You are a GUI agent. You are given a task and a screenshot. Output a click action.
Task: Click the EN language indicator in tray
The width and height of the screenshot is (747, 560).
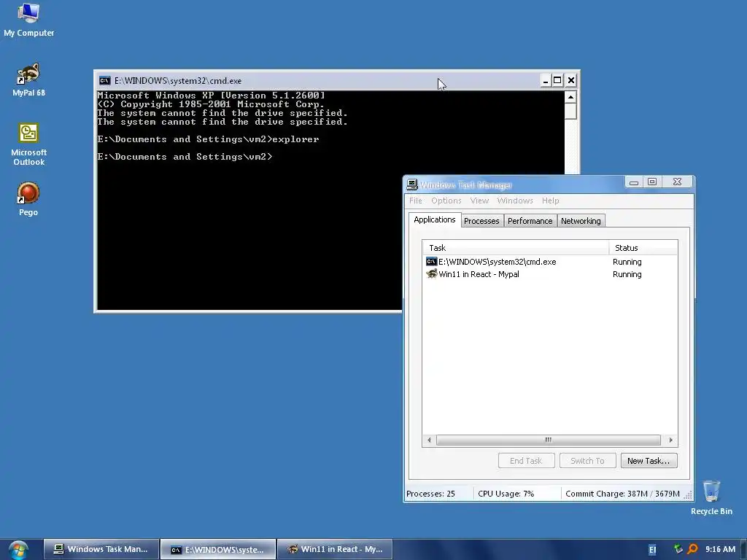[652, 550]
